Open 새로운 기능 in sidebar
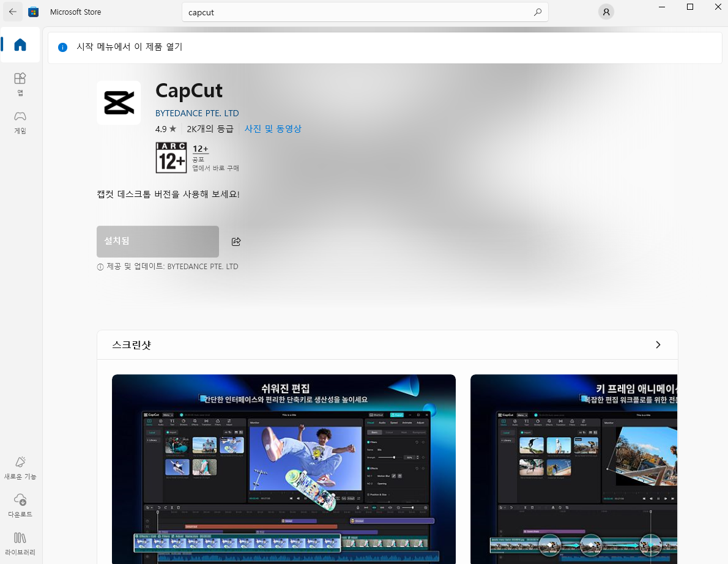 tap(20, 468)
